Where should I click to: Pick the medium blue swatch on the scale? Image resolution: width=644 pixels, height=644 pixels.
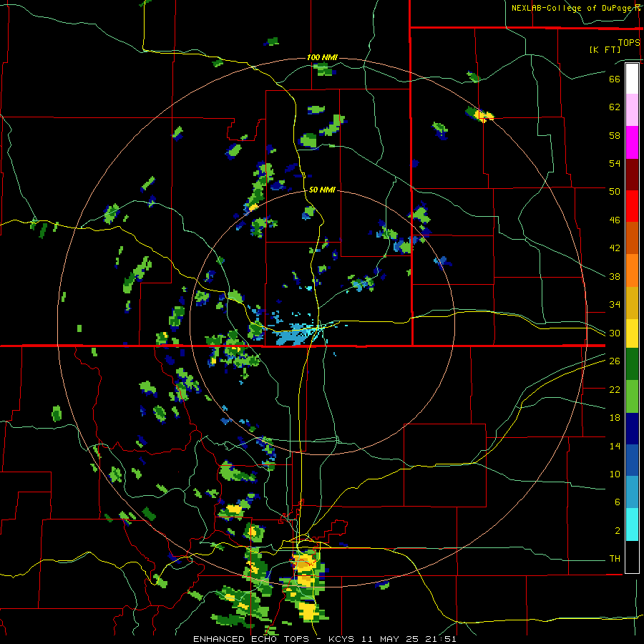pos(632,460)
